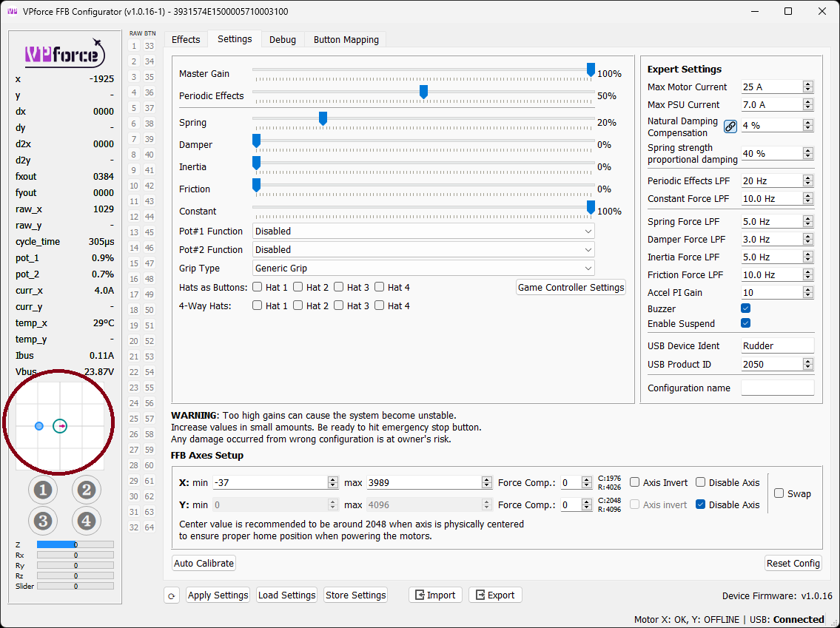The width and height of the screenshot is (840, 628).
Task: Click button indicator number 64
Action: pos(149,527)
